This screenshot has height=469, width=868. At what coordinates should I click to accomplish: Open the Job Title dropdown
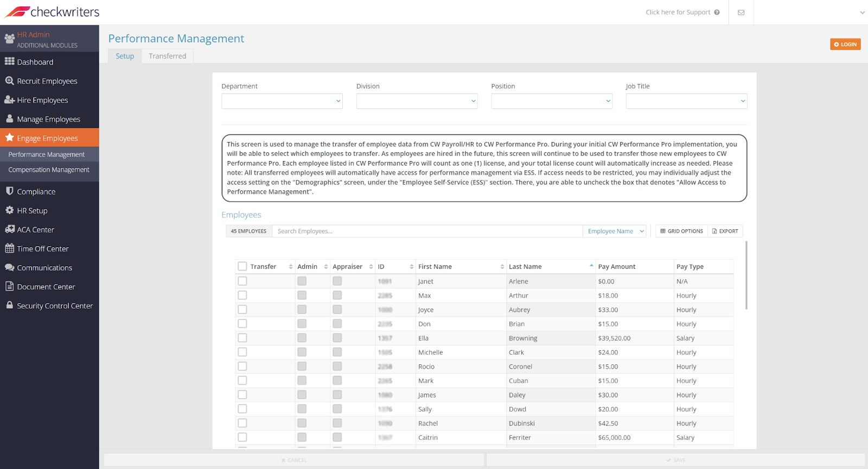[x=686, y=101]
